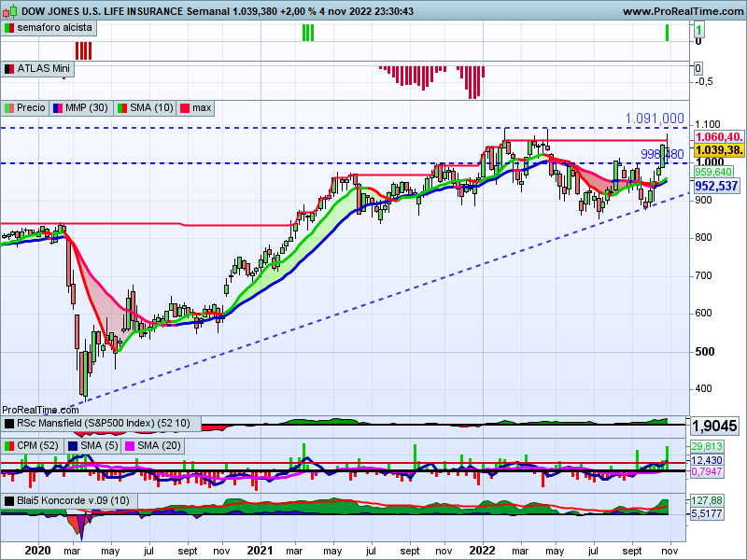Click the chart title DOW JONES U.S. LIFE INSURANCE

pyautogui.click(x=102, y=11)
